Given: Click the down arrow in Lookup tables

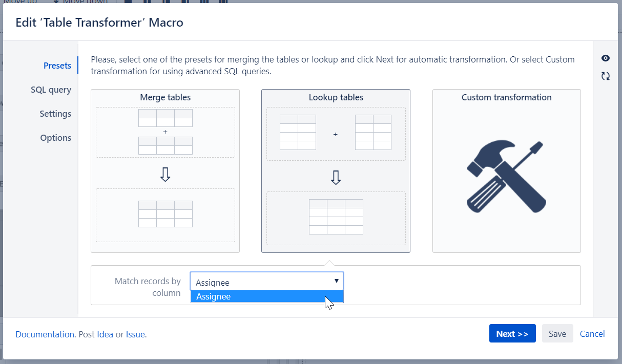Looking at the screenshot, I should [336, 177].
